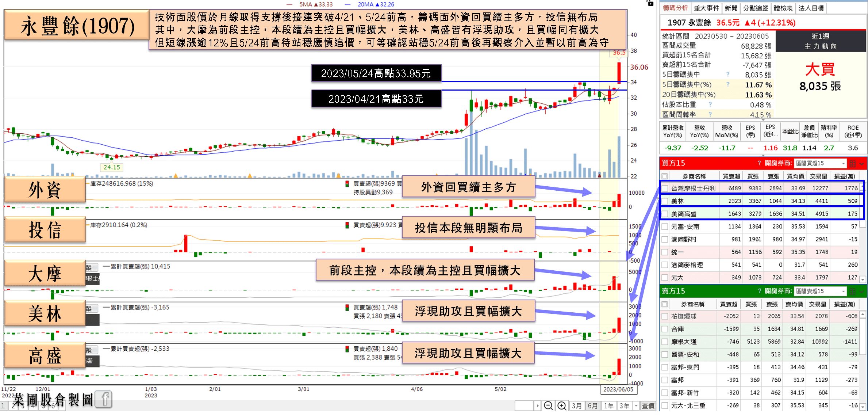Zoom in the chart with plus magnifier

(x=562, y=406)
